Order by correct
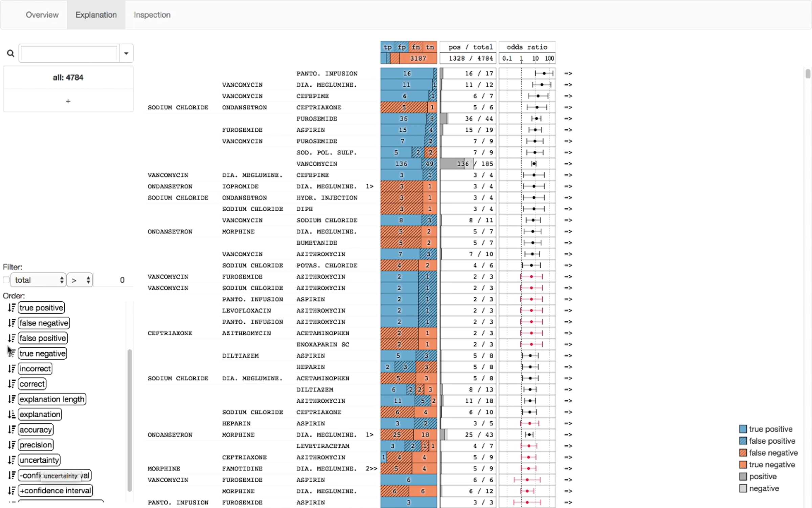Image resolution: width=812 pixels, height=508 pixels. point(32,384)
